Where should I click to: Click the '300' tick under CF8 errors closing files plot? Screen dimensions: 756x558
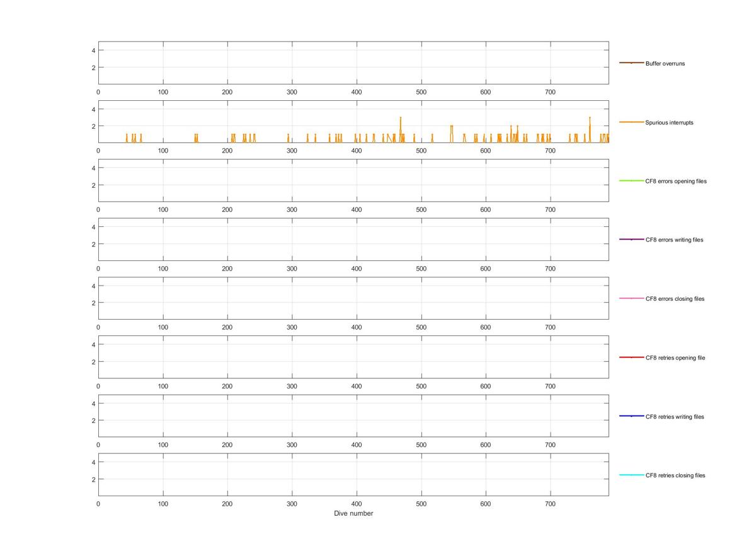[292, 327]
